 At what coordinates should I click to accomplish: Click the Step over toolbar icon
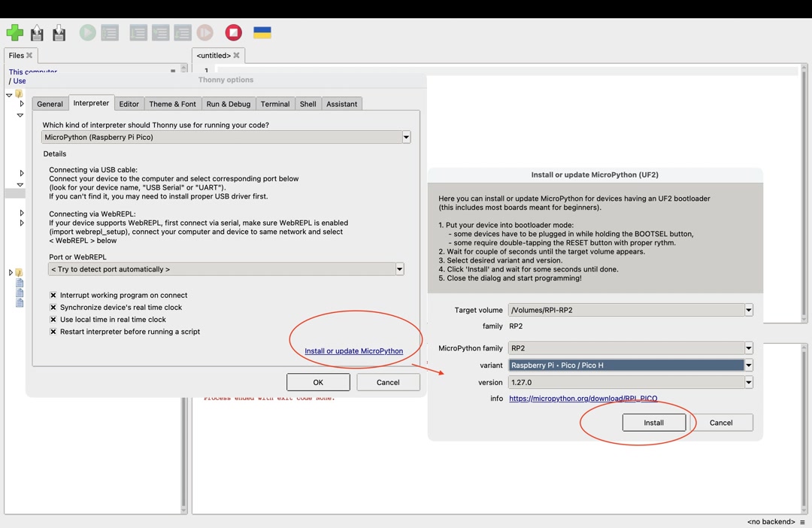pyautogui.click(x=138, y=33)
